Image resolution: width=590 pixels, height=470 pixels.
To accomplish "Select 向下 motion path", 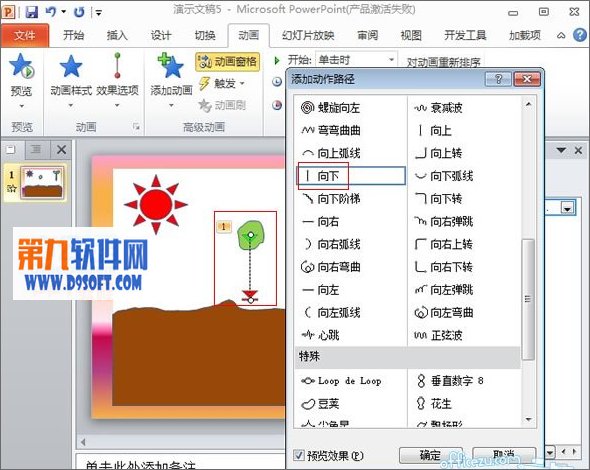I will pos(351,176).
